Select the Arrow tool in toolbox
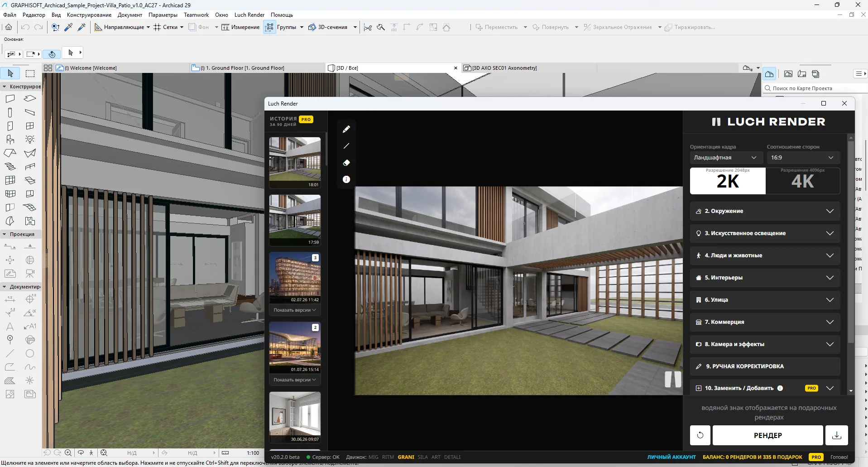The height and width of the screenshot is (467, 868). point(10,73)
